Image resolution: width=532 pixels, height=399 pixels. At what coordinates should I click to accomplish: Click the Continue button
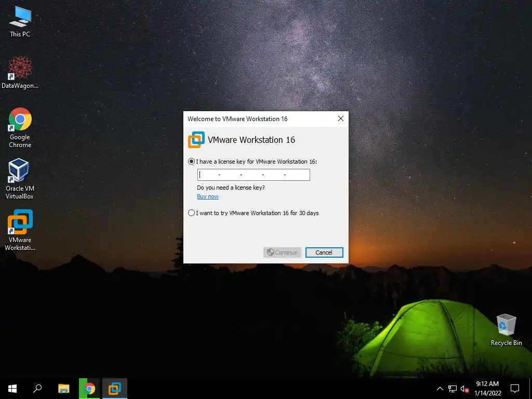pyautogui.click(x=282, y=252)
